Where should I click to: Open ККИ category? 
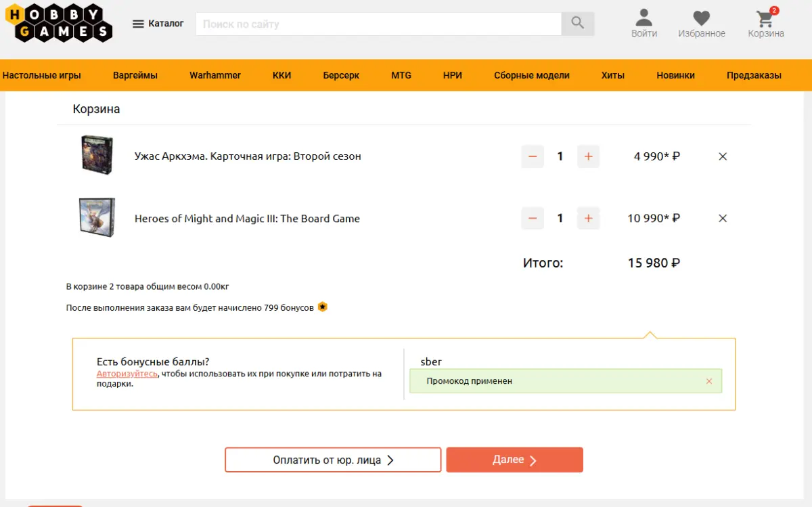(282, 75)
